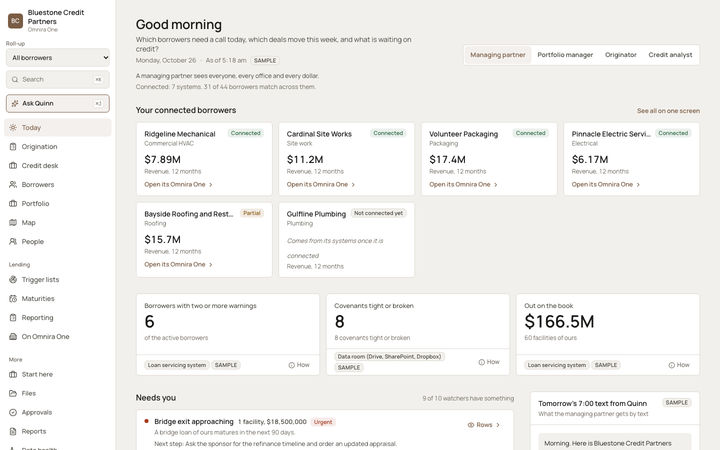Click the Partial badge on Bayside Roofing
The image size is (720, 450).
coord(252,213)
